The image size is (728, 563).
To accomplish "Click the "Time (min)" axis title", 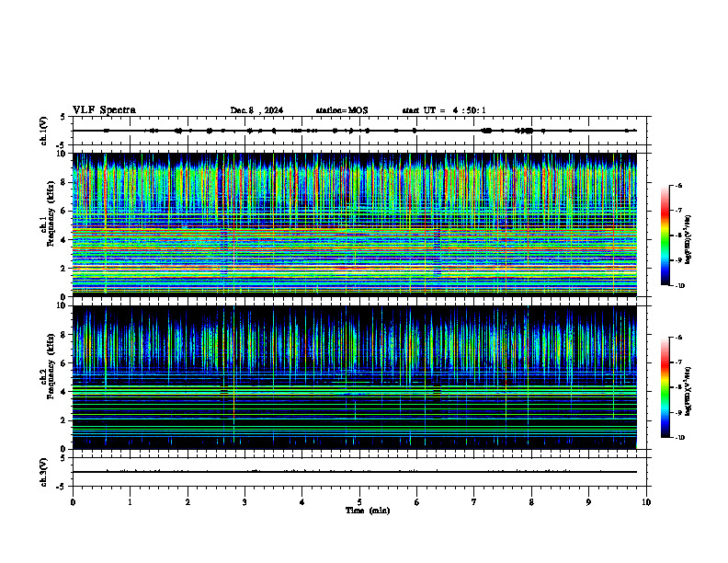I will pyautogui.click(x=368, y=511).
